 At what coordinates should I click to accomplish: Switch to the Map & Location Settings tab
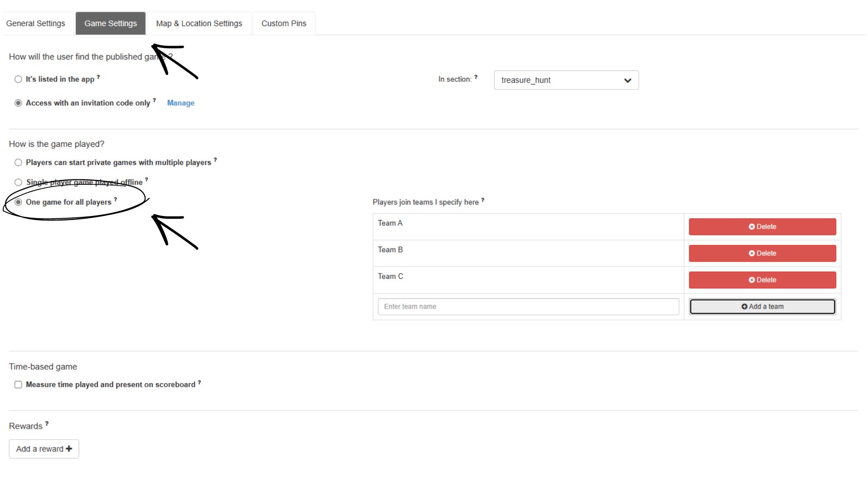pyautogui.click(x=199, y=23)
